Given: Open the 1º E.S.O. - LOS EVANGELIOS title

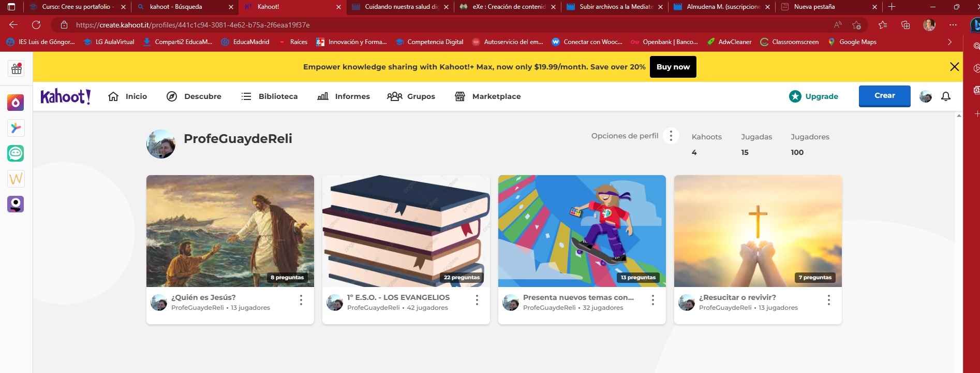Looking at the screenshot, I should pyautogui.click(x=398, y=297).
